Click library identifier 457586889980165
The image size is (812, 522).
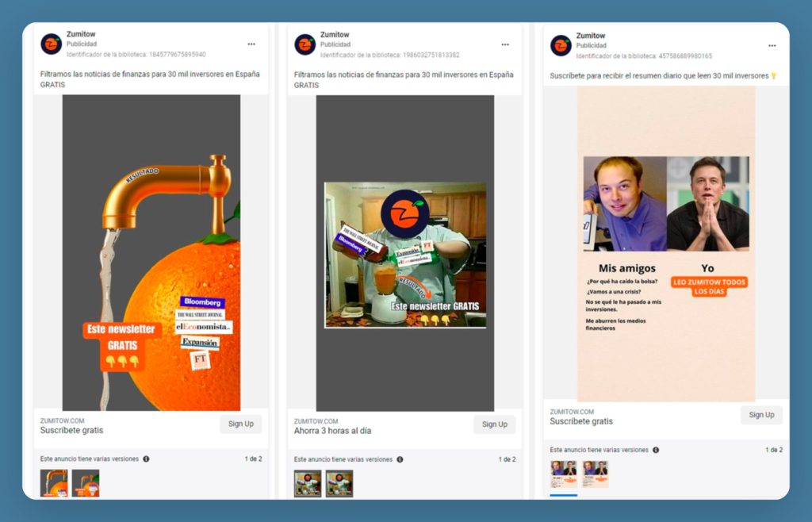[644, 56]
